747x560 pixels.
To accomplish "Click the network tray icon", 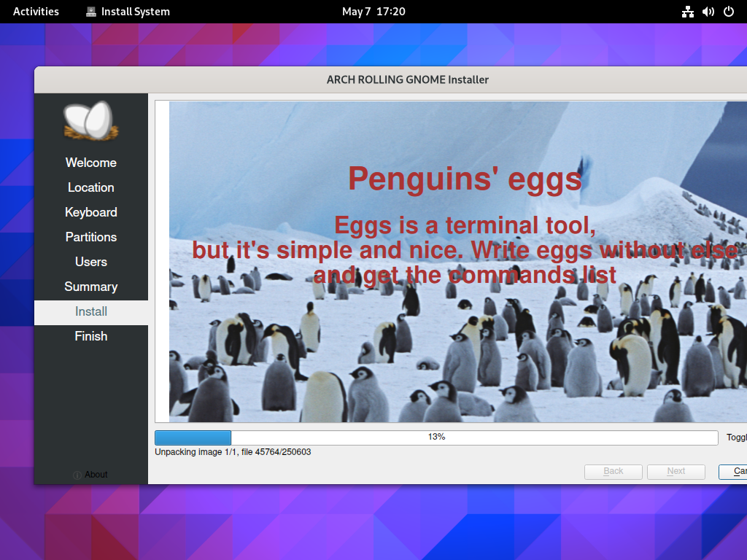I will point(687,11).
